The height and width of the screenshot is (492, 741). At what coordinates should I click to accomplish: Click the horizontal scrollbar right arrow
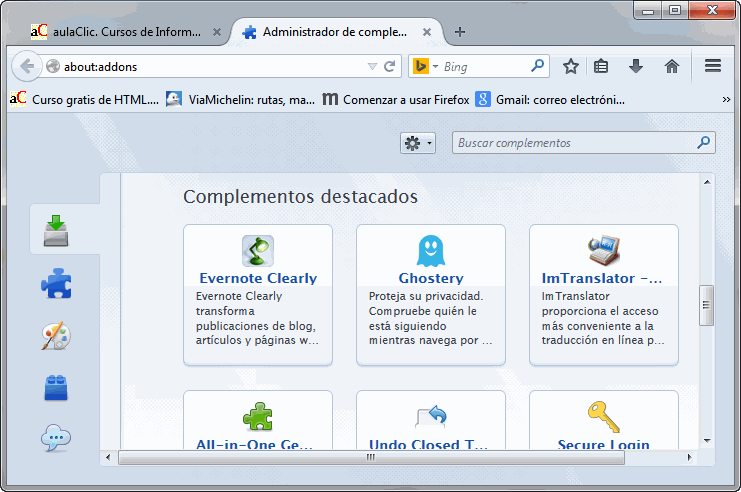coord(689,457)
